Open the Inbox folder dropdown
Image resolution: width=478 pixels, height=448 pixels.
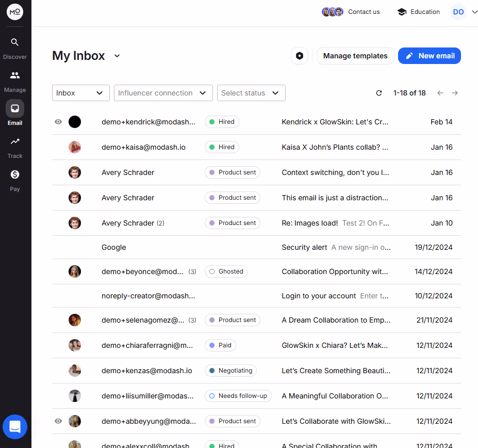coord(81,93)
